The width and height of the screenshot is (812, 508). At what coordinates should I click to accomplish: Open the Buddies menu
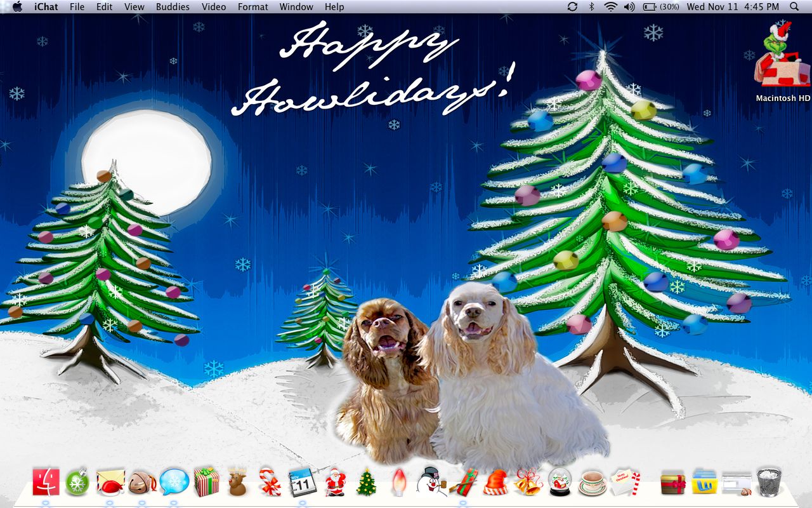point(173,7)
